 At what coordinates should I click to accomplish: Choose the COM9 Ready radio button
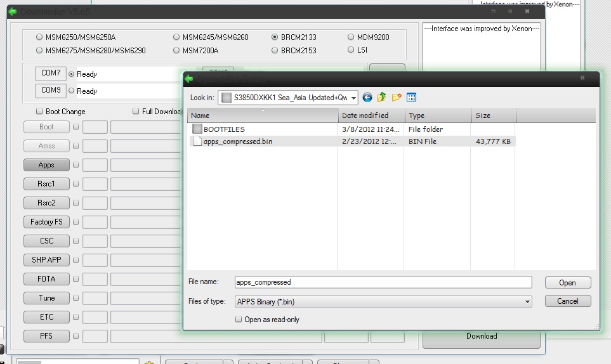71,91
